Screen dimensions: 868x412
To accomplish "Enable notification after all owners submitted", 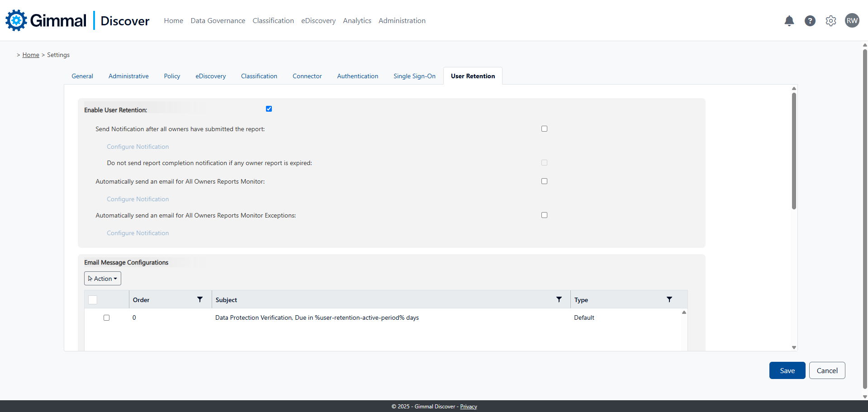I will coord(544,129).
